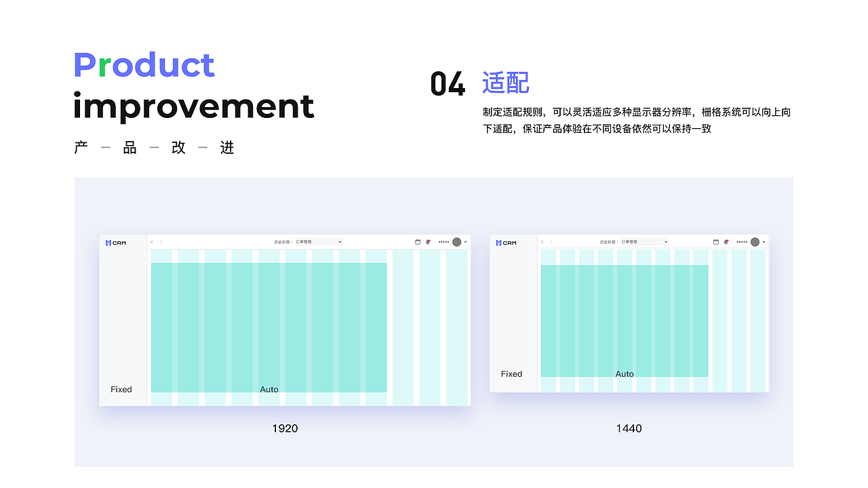Click the '04' section number
This screenshot has height=488, width=868.
[448, 84]
